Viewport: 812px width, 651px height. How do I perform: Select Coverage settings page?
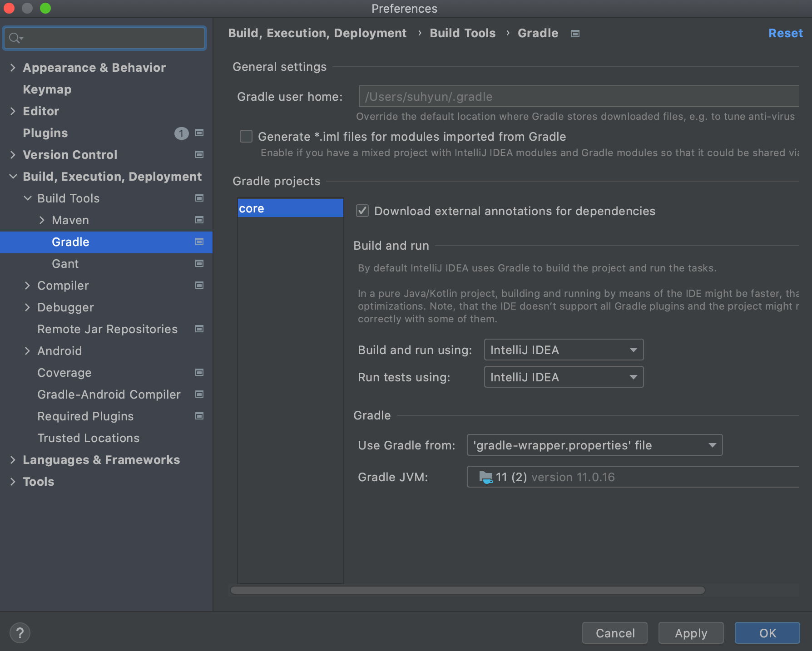point(64,373)
